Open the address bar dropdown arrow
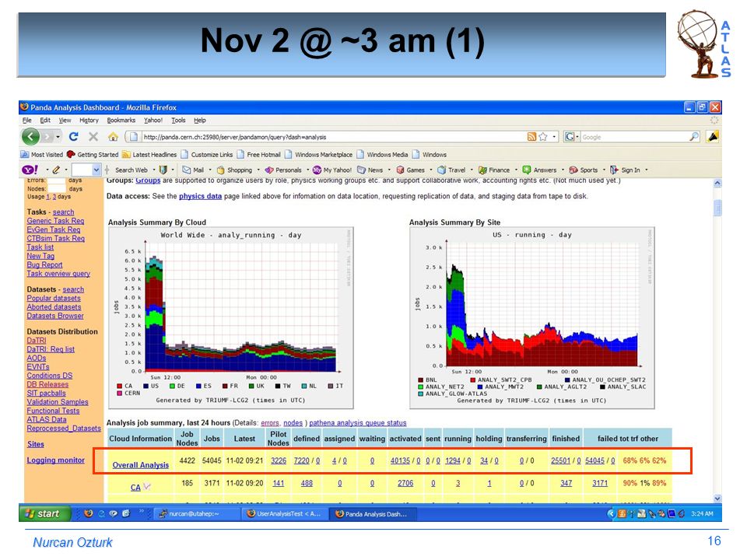The width and height of the screenshot is (747, 560). [554, 137]
